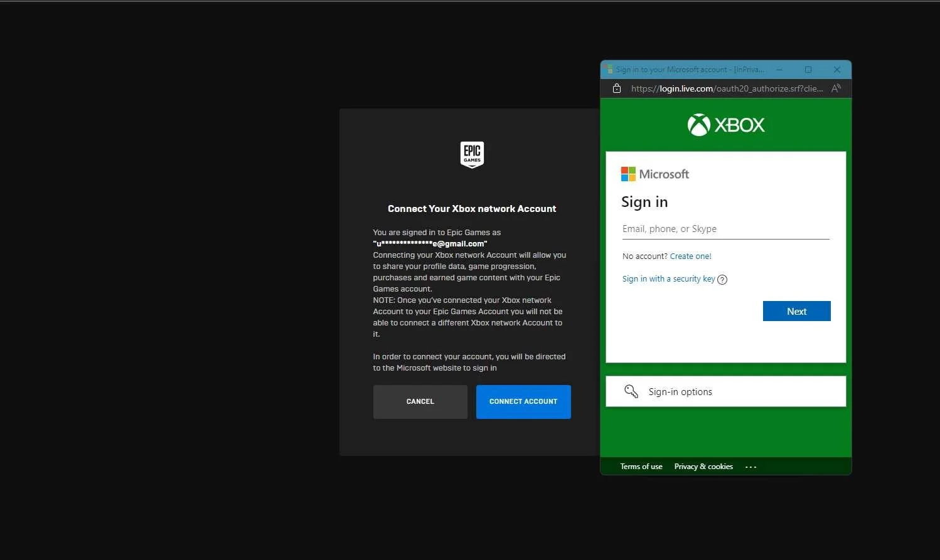
Task: Choose Sign in with a security key
Action: [x=668, y=279]
